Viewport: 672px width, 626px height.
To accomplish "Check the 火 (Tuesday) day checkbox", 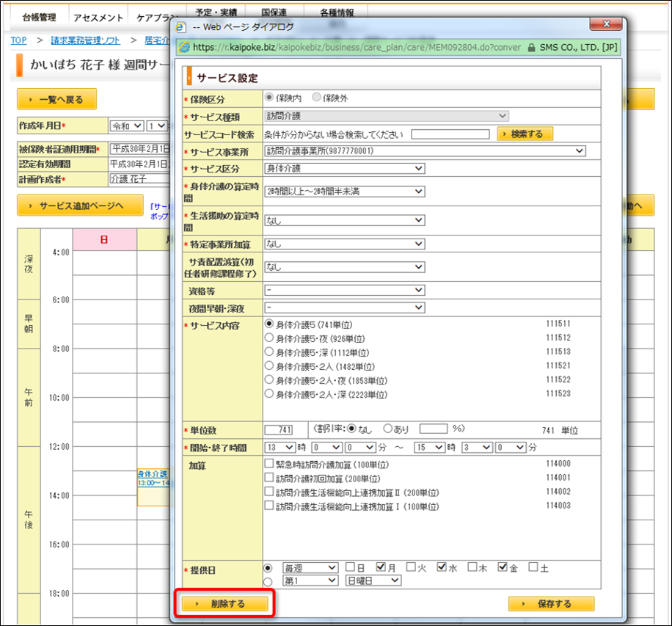I will (x=411, y=567).
